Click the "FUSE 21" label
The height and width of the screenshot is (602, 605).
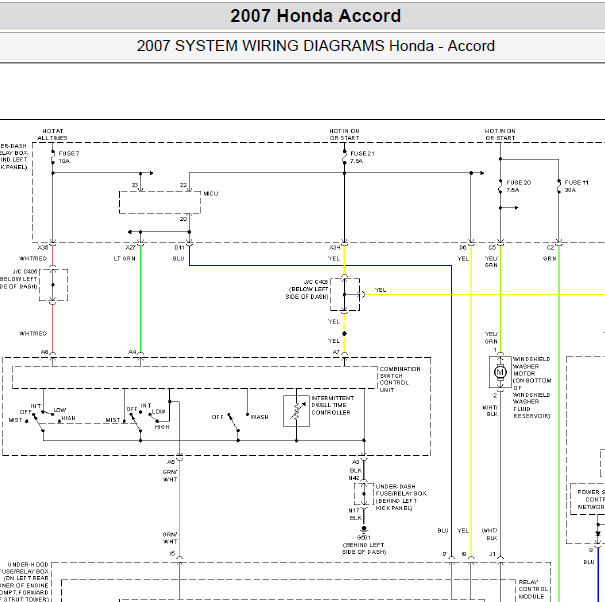point(362,153)
